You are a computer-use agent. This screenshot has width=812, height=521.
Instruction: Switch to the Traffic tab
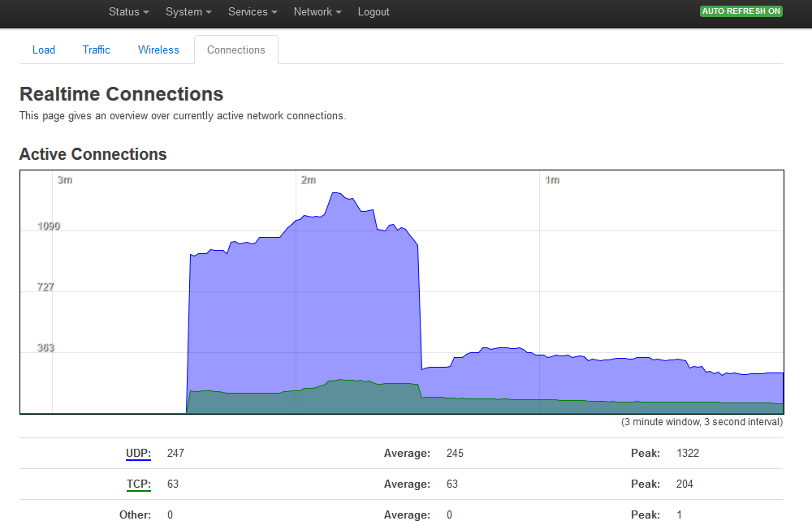tap(97, 50)
